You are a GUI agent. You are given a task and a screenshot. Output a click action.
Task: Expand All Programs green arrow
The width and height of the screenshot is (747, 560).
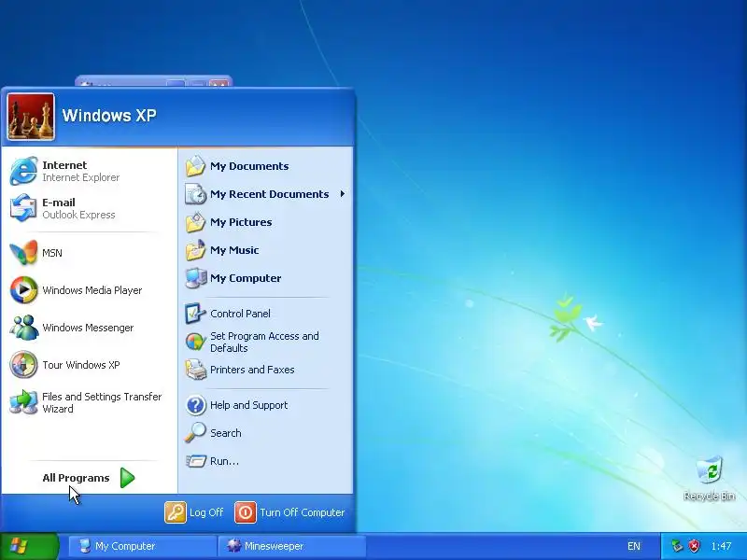coord(127,478)
